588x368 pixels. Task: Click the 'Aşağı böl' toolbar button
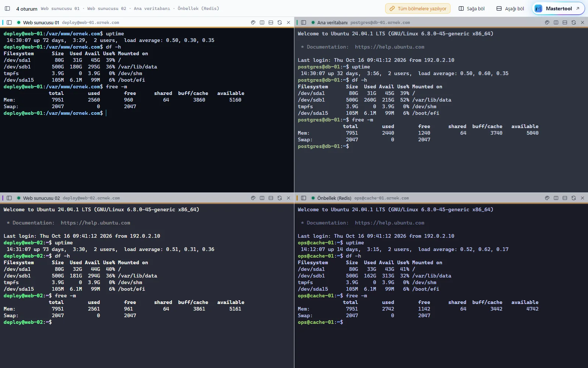coord(510,8)
